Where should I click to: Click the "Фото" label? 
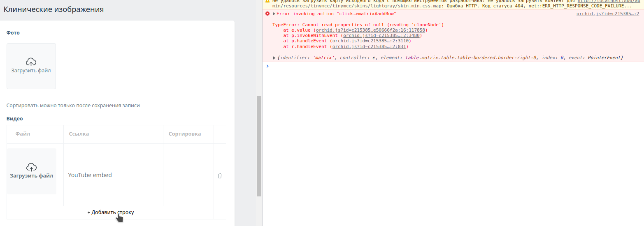[13, 33]
